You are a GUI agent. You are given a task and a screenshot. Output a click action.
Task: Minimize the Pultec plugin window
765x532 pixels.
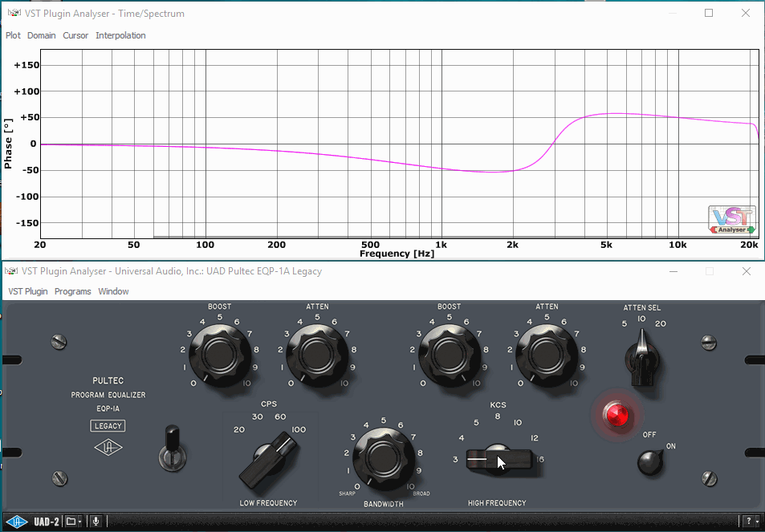[673, 271]
